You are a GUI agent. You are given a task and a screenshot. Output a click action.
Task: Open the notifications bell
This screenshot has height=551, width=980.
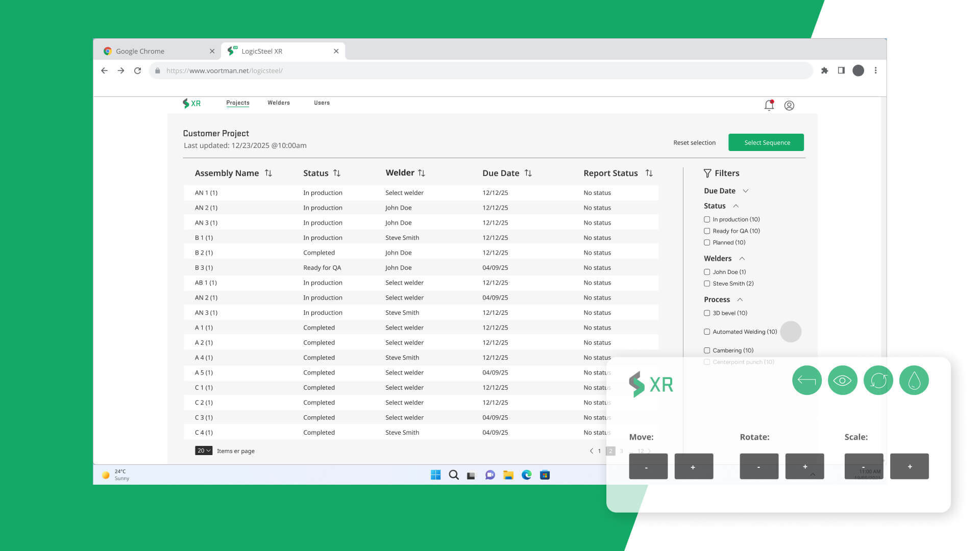[769, 105]
